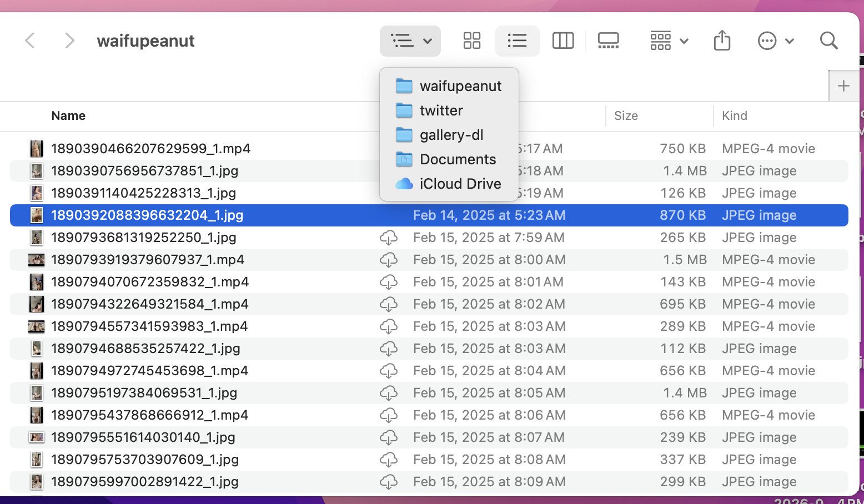This screenshot has height=504, width=864.
Task: Sort files by Size column
Action: click(626, 115)
